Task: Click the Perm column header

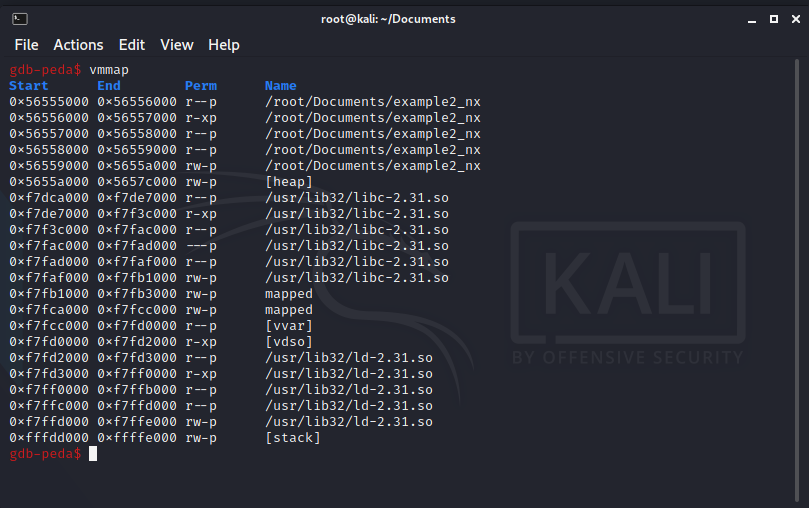Action: point(201,86)
